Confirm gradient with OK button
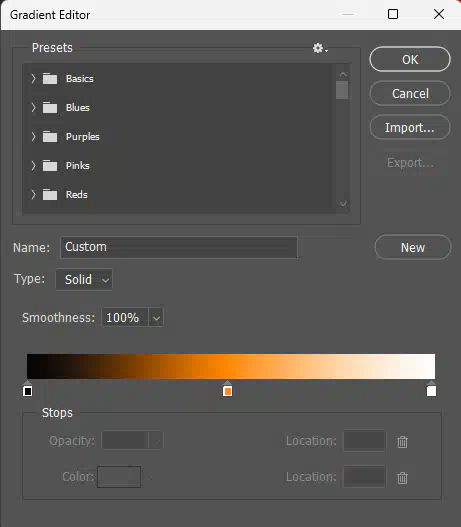 click(x=410, y=59)
